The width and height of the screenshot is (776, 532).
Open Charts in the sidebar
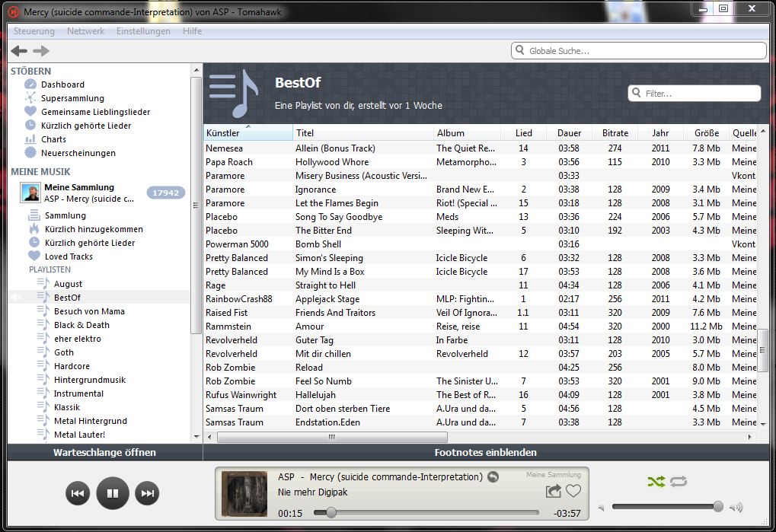[x=53, y=139]
